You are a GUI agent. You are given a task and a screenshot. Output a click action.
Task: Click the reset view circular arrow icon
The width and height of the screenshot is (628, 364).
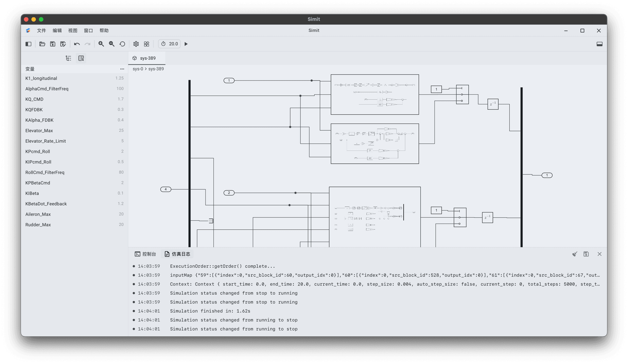point(122,44)
